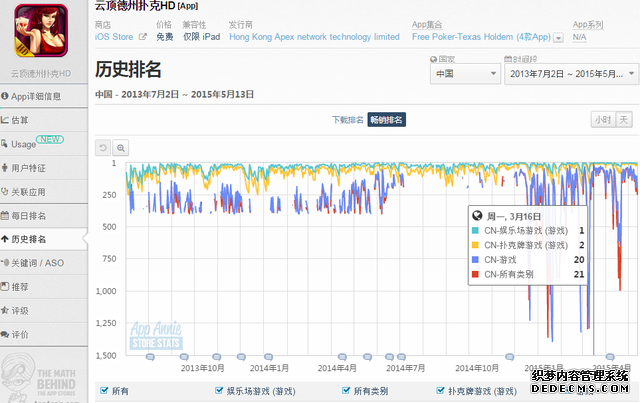Open the date range dropdown
Image resolution: width=640 pixels, height=403 pixels.
click(571, 74)
